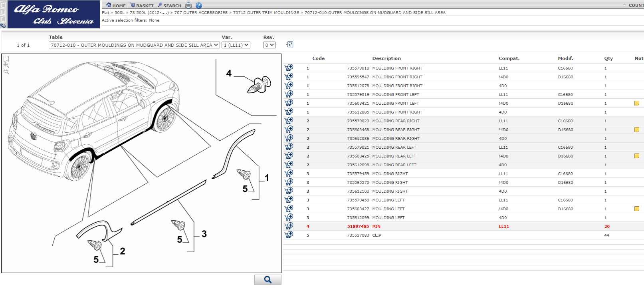
Task: Add part 735603421 to basket
Action: [x=289, y=103]
